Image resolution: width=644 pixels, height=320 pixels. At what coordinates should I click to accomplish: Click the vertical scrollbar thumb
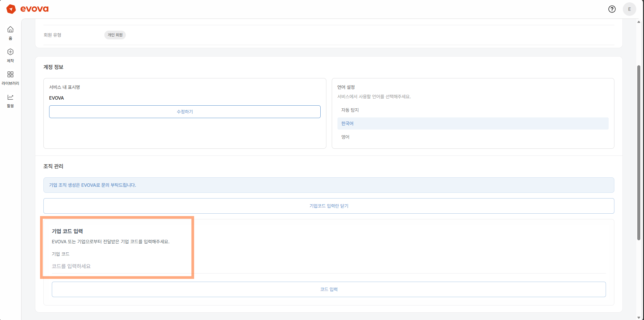click(x=639, y=151)
